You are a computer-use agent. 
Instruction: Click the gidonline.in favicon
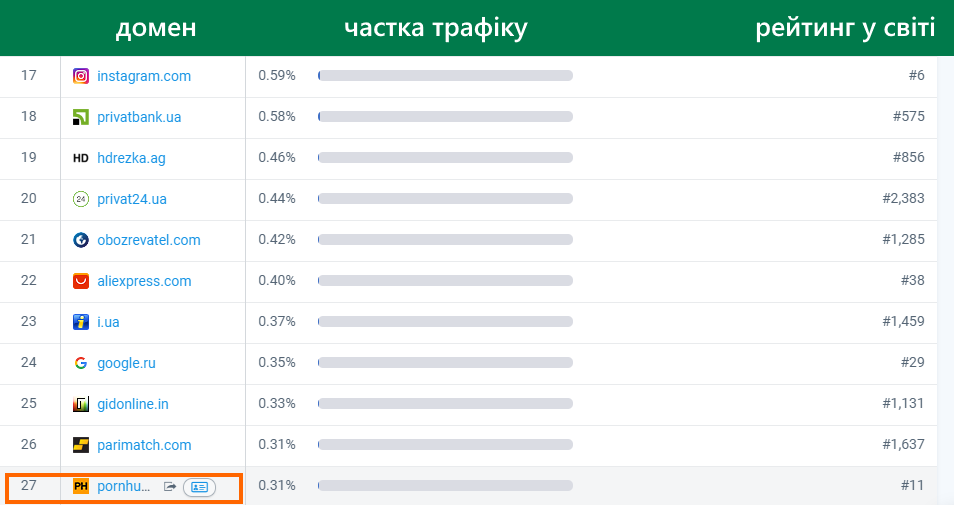pos(81,404)
